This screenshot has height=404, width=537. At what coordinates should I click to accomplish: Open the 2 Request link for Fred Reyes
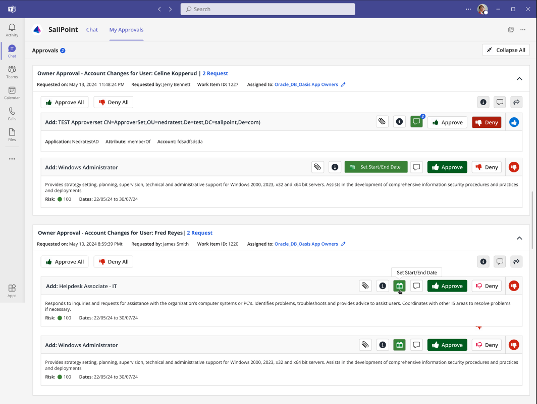[x=200, y=233]
